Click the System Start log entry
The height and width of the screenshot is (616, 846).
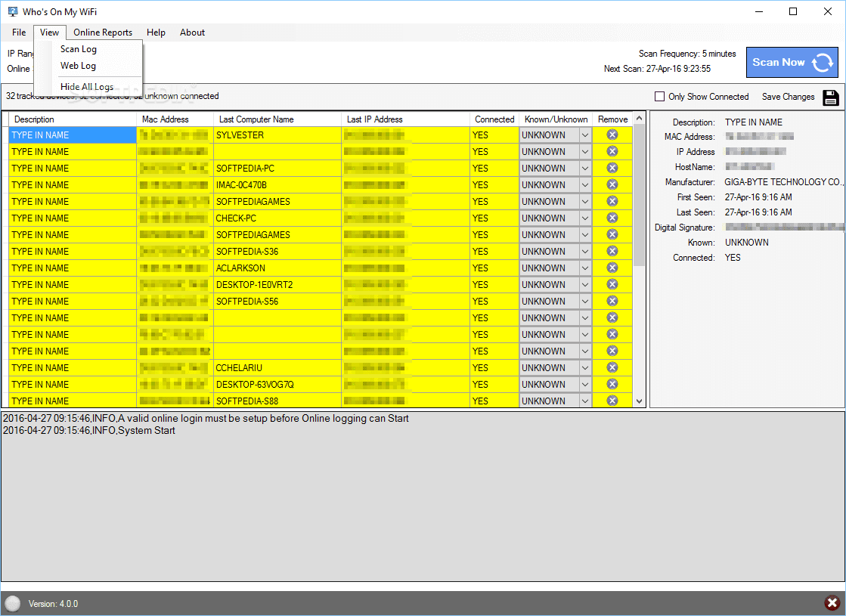89,431
